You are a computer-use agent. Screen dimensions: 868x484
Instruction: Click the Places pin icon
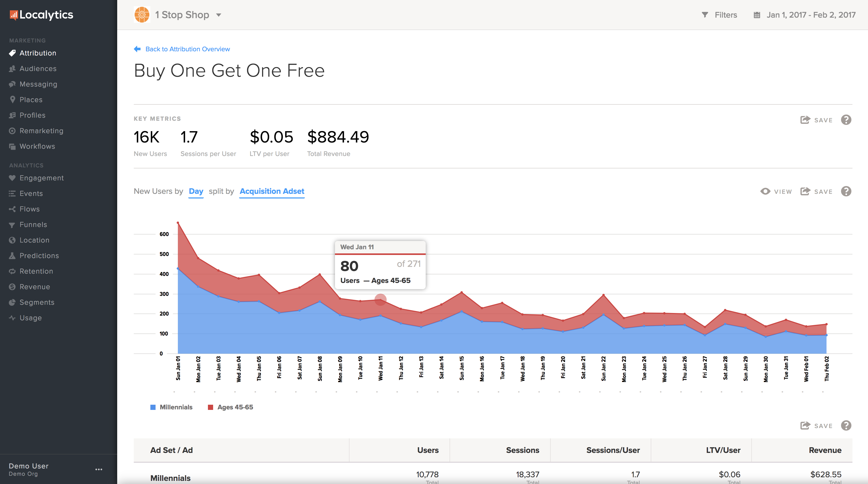(12, 99)
